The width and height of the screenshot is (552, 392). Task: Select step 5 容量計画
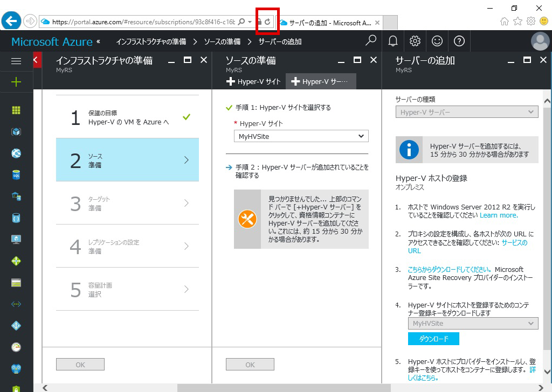(127, 289)
